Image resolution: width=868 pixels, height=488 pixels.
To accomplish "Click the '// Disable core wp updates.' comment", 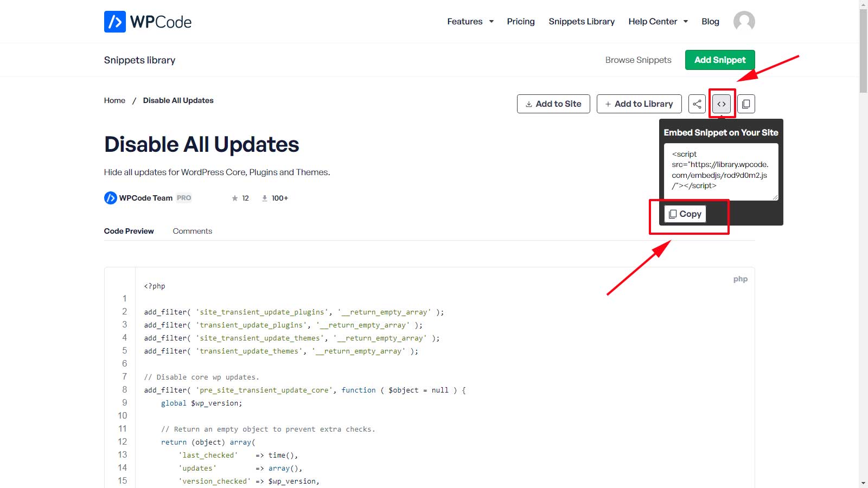I will click(202, 377).
